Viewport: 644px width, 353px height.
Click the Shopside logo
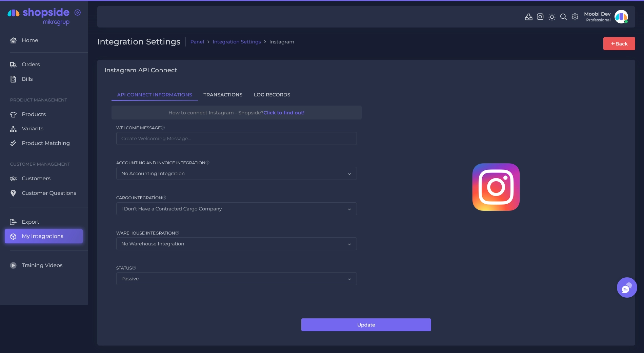[x=38, y=16]
